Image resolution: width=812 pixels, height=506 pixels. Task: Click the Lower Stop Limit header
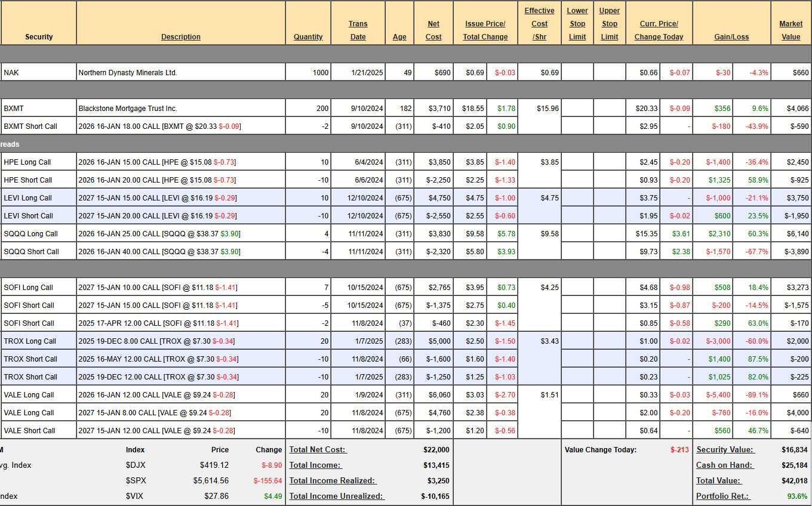click(577, 24)
